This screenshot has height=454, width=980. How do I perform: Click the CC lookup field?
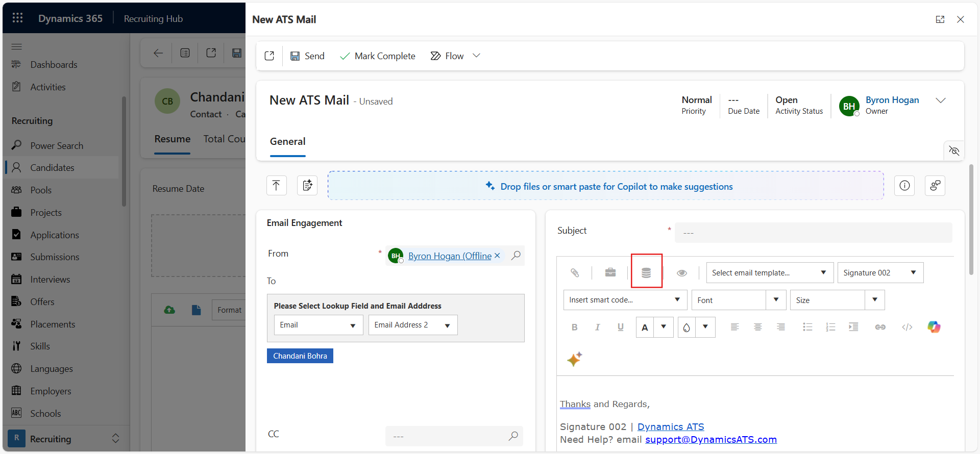point(454,436)
